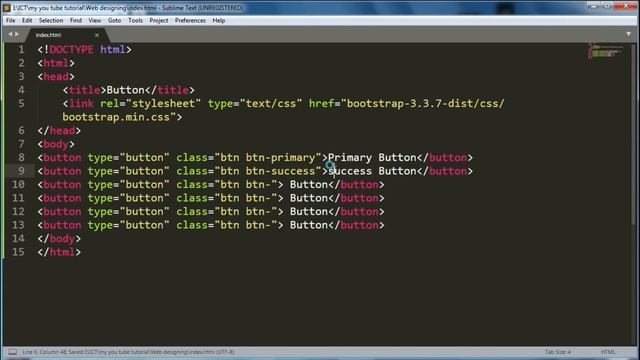This screenshot has height=360, width=640.
Task: Click the opening body tag on line 7
Action: [x=56, y=144]
